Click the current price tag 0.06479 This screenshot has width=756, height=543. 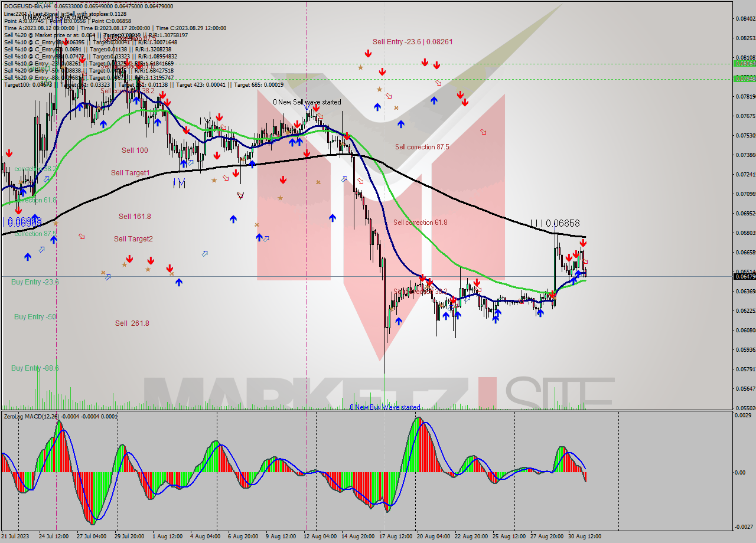click(744, 276)
